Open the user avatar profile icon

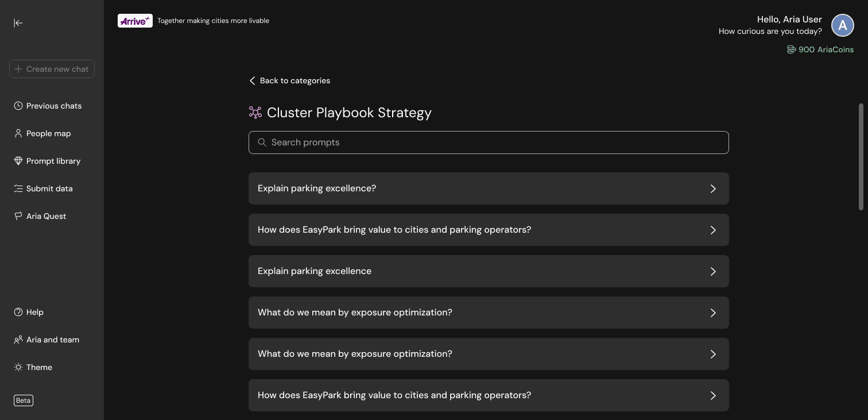tap(843, 25)
